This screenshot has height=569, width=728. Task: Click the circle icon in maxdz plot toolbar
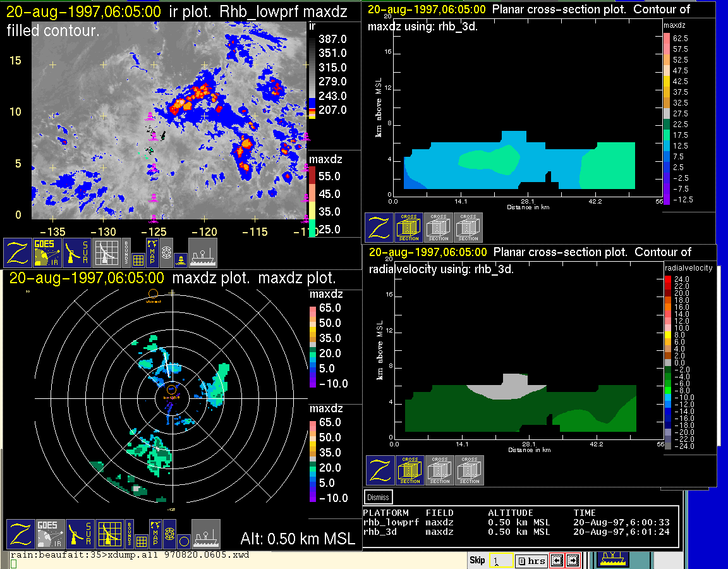coord(184,541)
